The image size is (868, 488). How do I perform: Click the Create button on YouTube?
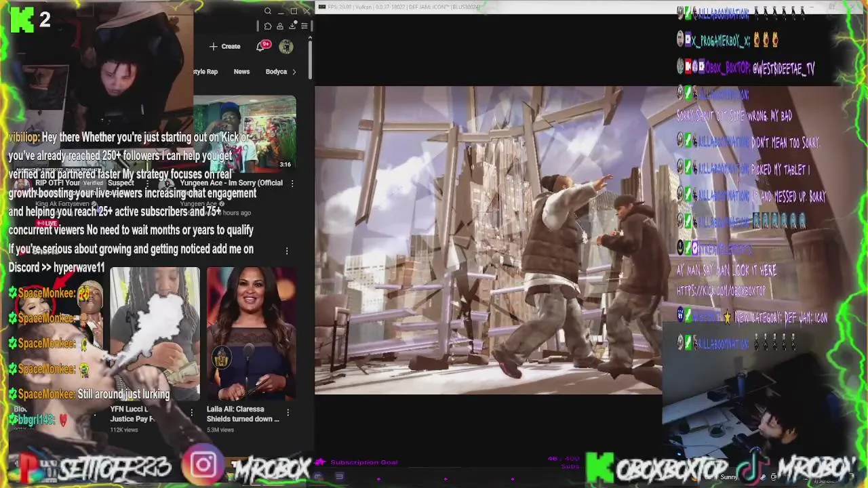[224, 46]
